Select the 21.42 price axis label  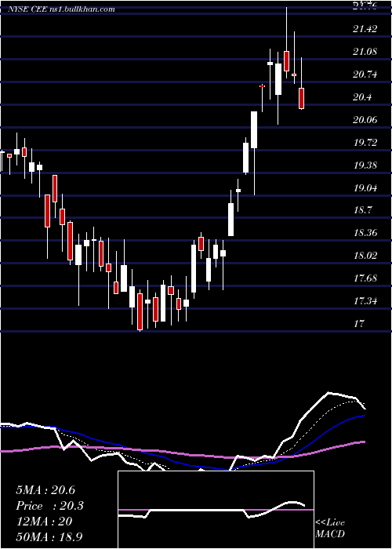click(365, 29)
